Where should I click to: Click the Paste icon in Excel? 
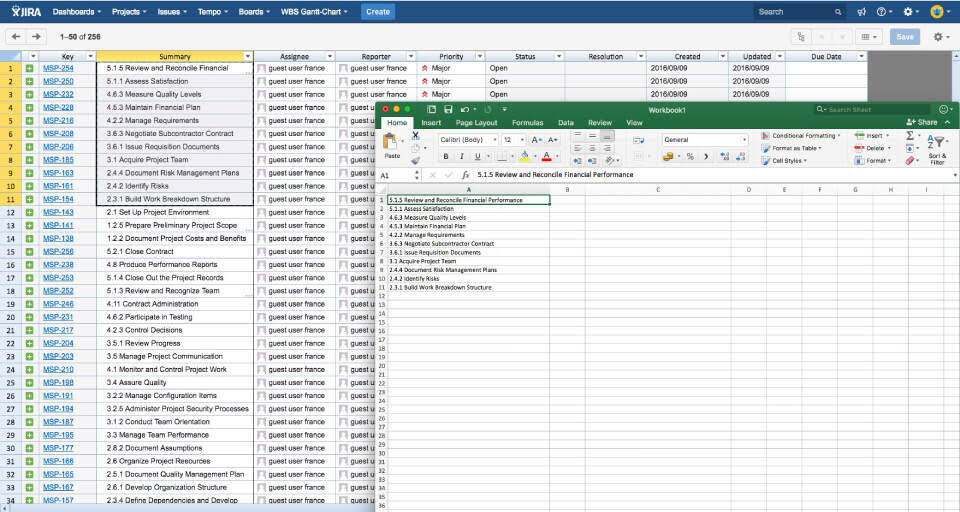(391, 143)
